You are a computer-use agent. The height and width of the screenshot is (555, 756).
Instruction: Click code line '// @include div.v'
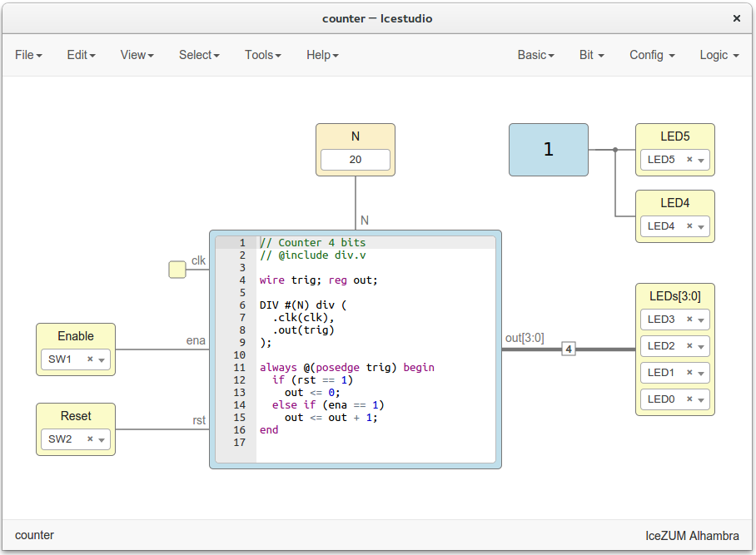tap(313, 255)
